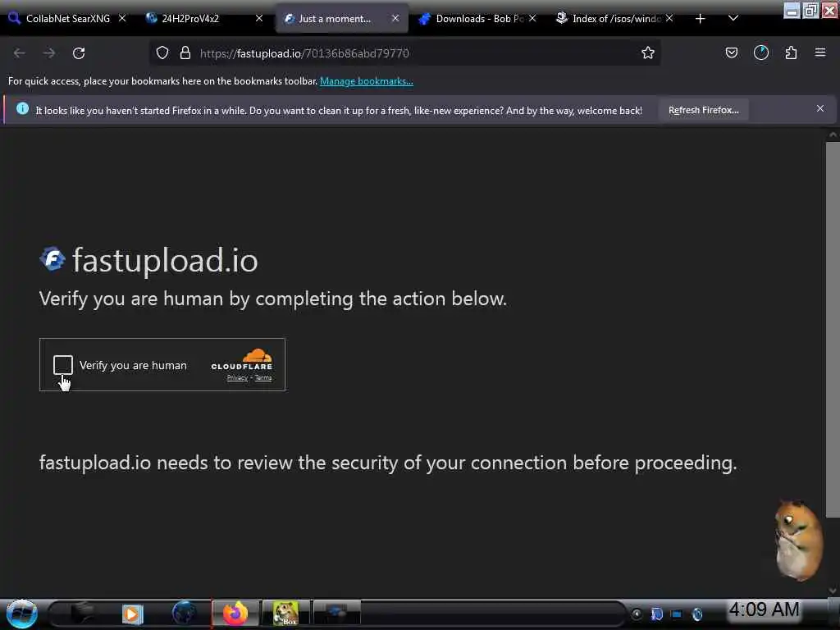
Task: Click the padlock site info icon
Action: 185,53
